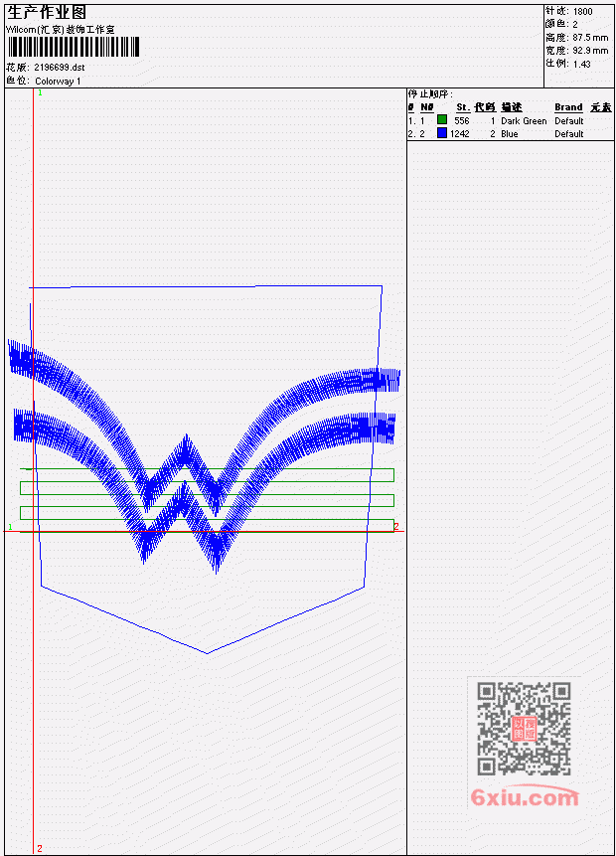Click 'Default' brand in Blue row
The width and height of the screenshot is (616, 856).
(568, 134)
